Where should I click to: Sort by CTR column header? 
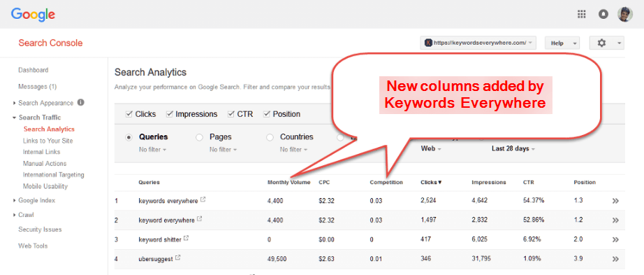(x=528, y=182)
